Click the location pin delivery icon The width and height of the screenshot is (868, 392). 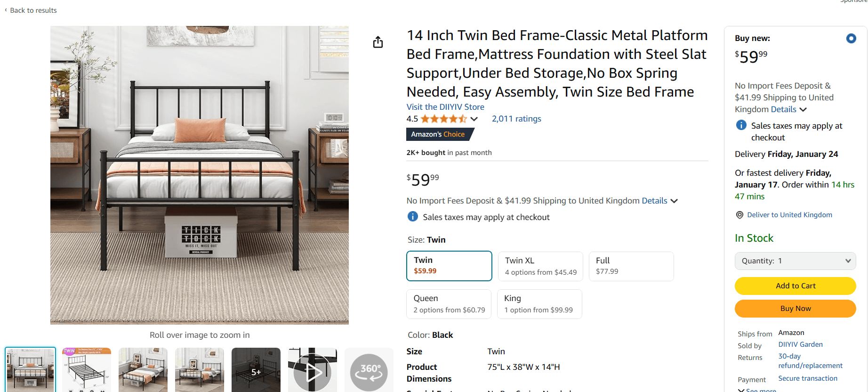pos(739,215)
